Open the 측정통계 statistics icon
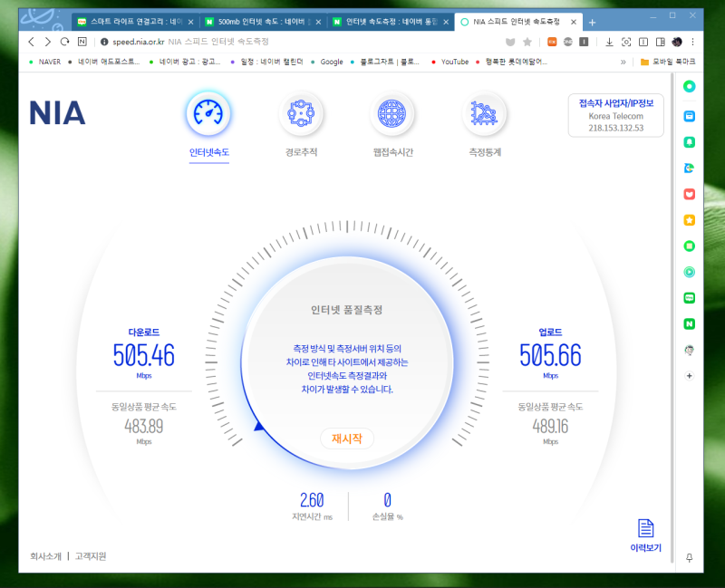The width and height of the screenshot is (725, 588). (x=484, y=113)
